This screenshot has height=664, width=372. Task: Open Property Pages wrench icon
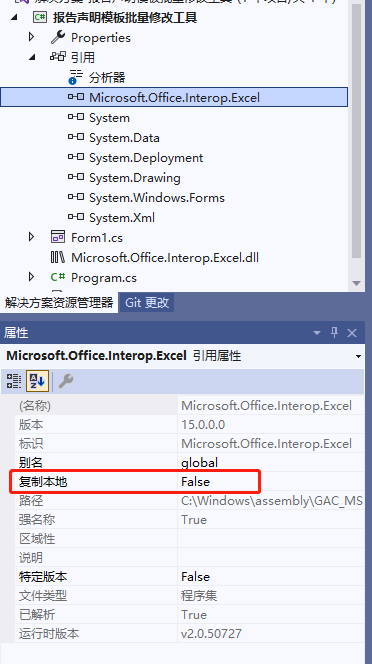(66, 381)
